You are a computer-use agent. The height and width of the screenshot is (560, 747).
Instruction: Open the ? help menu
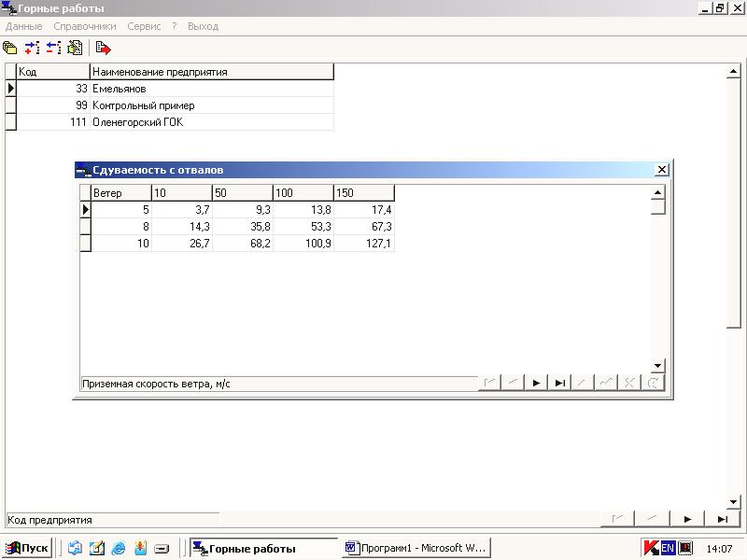(x=175, y=26)
